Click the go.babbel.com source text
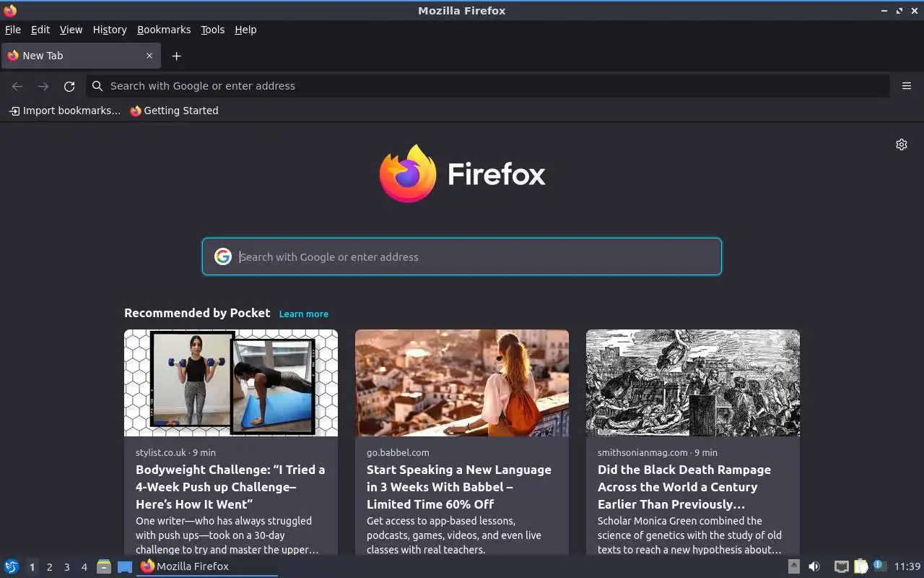The image size is (924, 578). click(x=398, y=452)
